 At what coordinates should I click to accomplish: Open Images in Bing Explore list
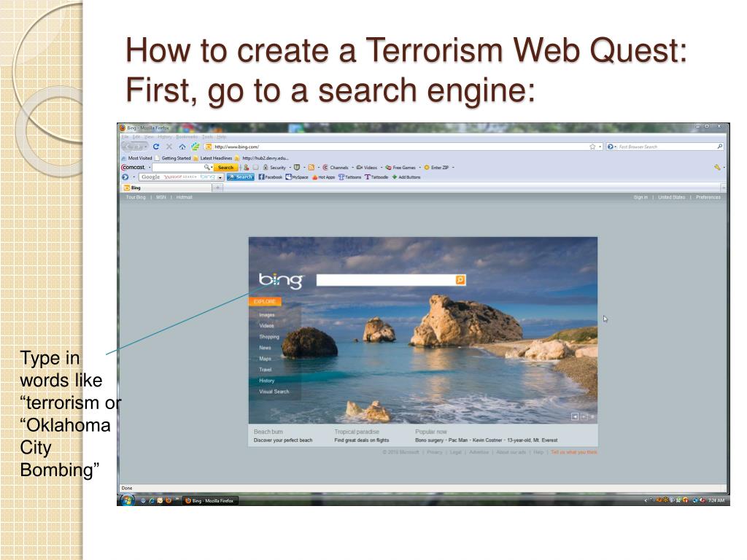click(x=267, y=315)
